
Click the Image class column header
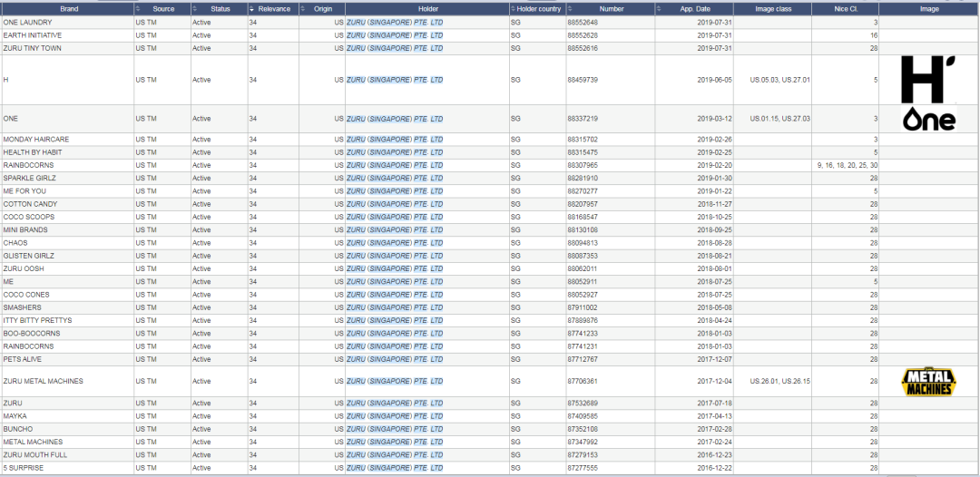click(x=773, y=9)
